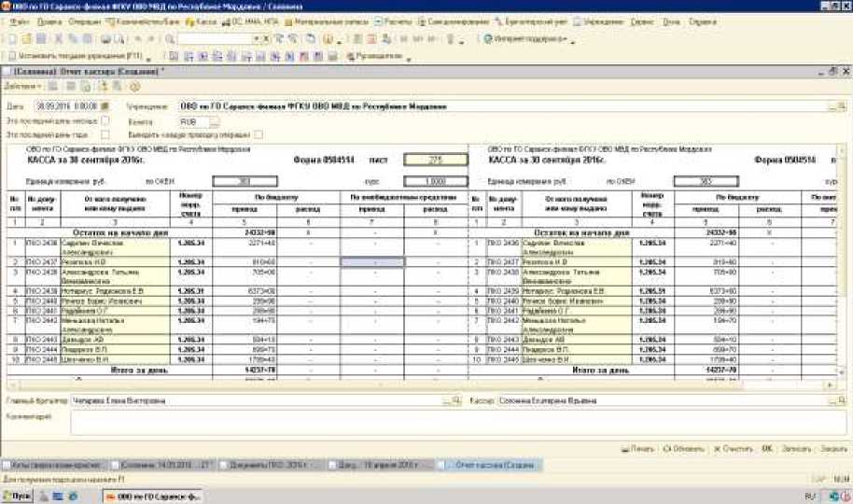The width and height of the screenshot is (853, 504).
Task: Click the Print icon in main toolbar
Action: click(105, 39)
